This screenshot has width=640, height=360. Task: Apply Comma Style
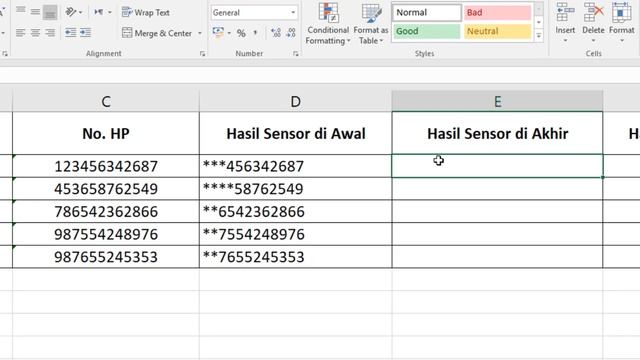pos(256,33)
